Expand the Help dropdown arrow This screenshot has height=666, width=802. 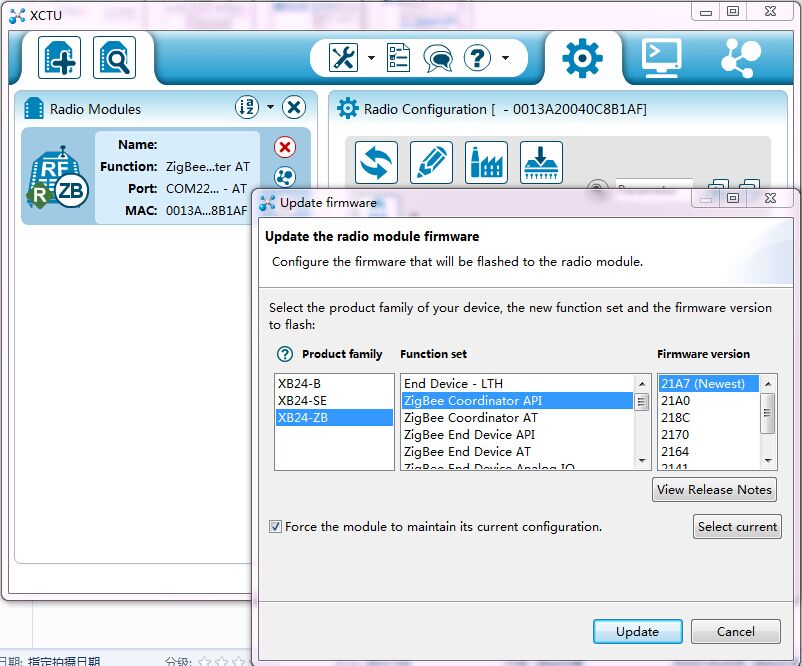pyautogui.click(x=505, y=57)
